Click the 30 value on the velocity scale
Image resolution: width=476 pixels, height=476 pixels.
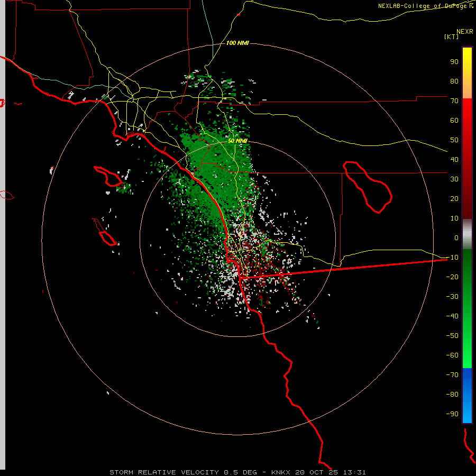tap(454, 179)
